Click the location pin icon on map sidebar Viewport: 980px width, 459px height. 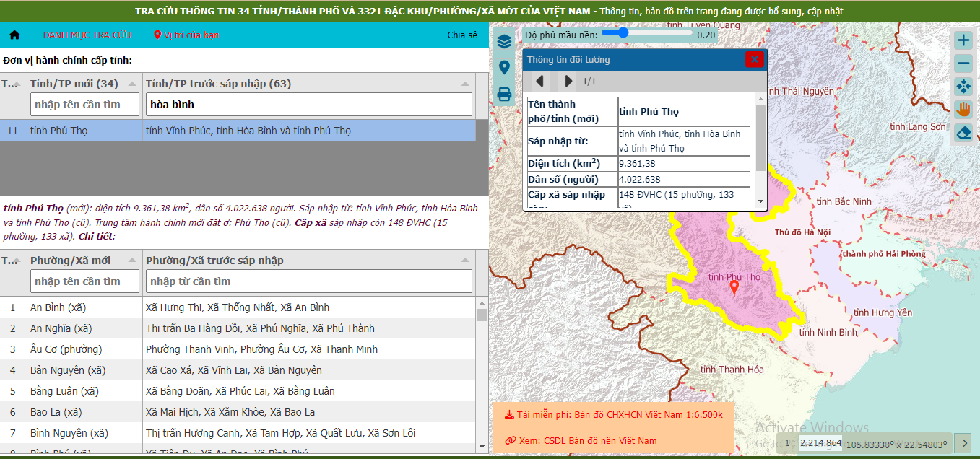(x=504, y=68)
